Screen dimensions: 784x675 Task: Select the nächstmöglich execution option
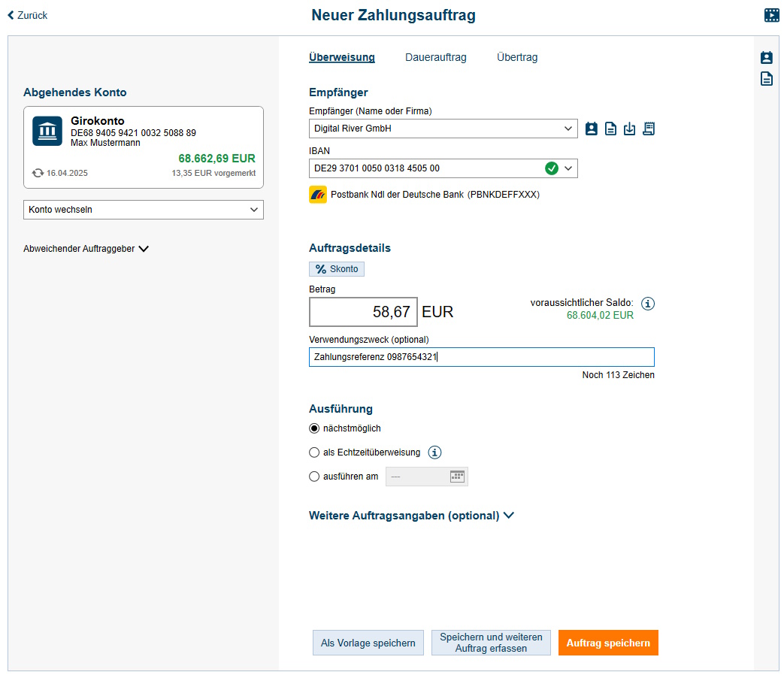314,428
